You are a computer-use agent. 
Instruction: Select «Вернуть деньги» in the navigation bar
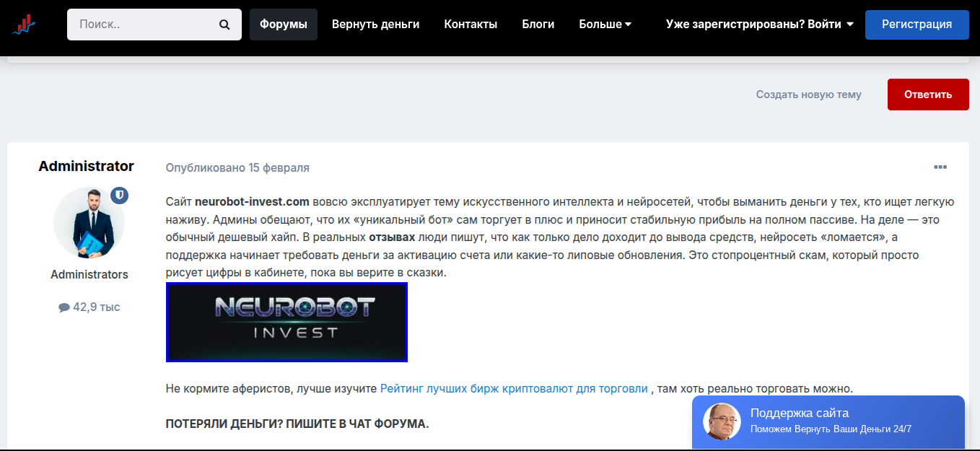(x=375, y=23)
